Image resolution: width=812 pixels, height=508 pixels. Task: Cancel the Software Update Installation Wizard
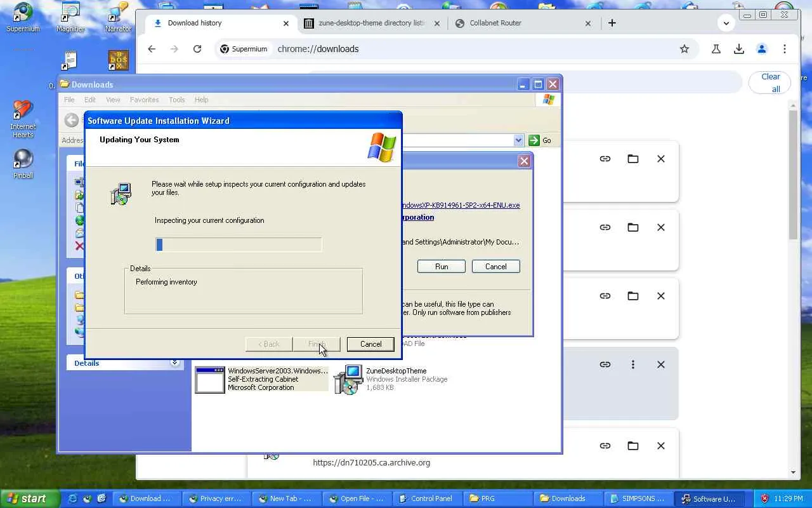(370, 344)
